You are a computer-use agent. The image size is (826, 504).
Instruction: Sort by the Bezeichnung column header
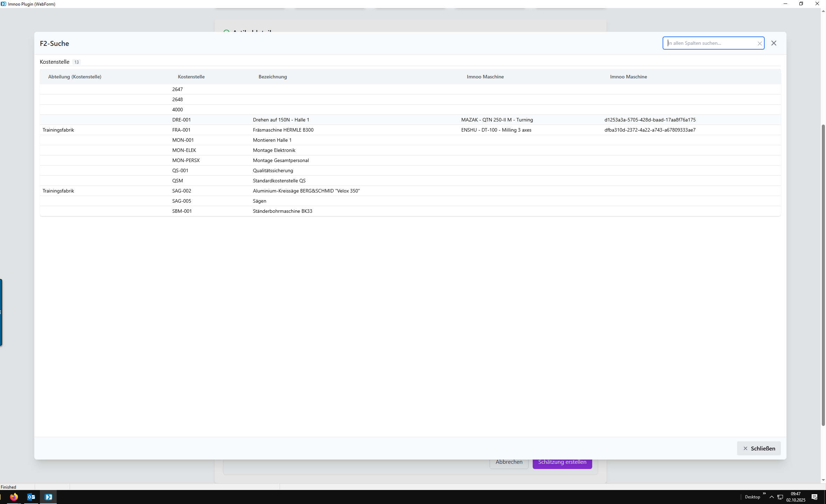tap(272, 77)
